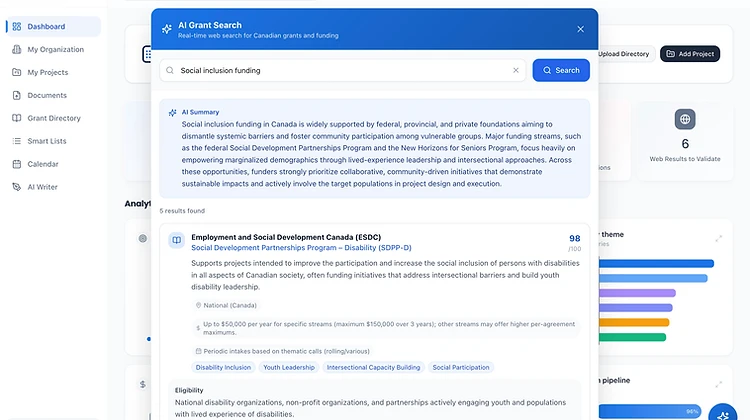Click the 98 match score
750x420 pixels.
click(x=574, y=238)
